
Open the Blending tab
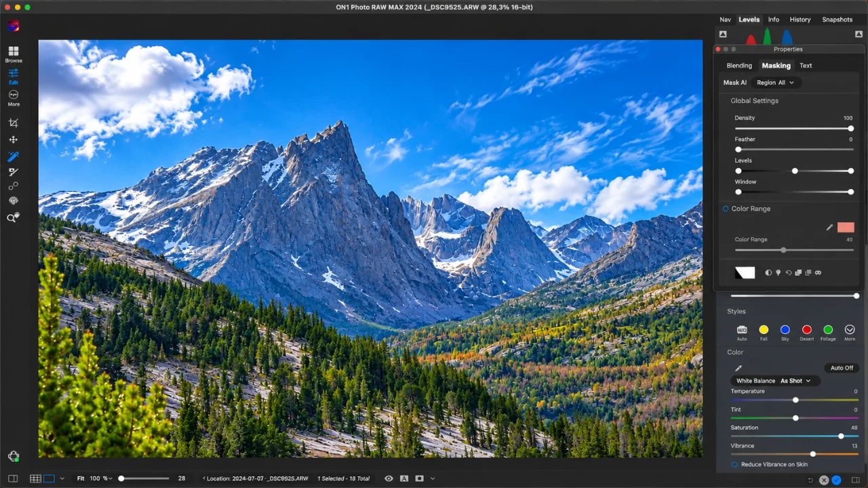pos(739,66)
